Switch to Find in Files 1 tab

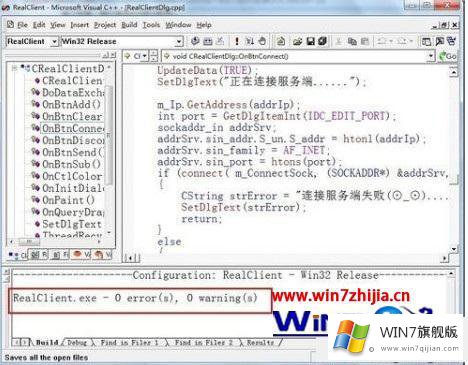pyautogui.click(x=129, y=342)
